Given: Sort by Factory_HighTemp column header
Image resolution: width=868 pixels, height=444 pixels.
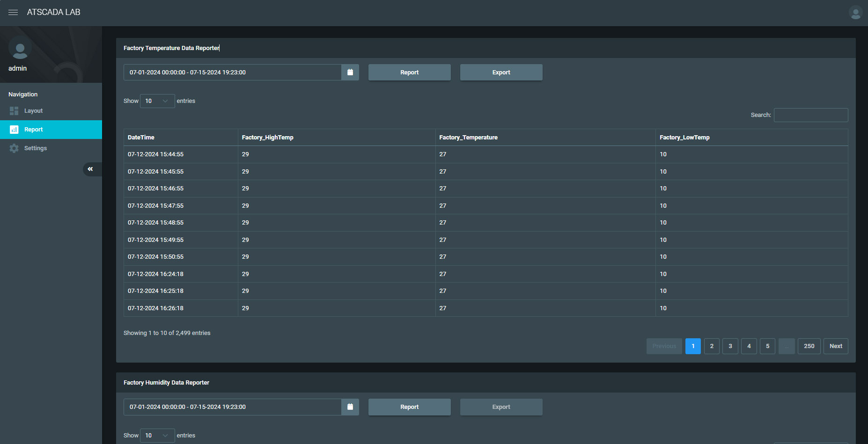Looking at the screenshot, I should [x=267, y=138].
